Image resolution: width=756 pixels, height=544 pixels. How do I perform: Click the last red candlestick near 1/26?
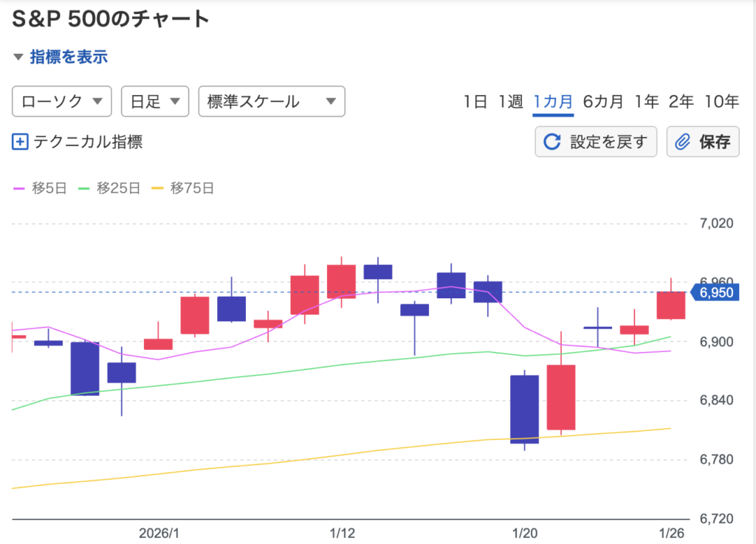(671, 306)
